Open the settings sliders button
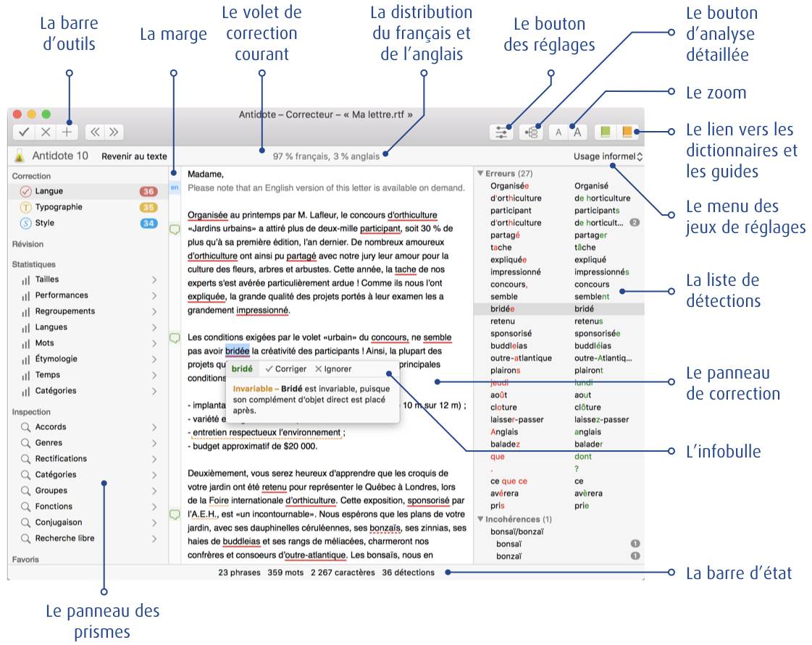The height and width of the screenshot is (645, 812). (x=501, y=132)
